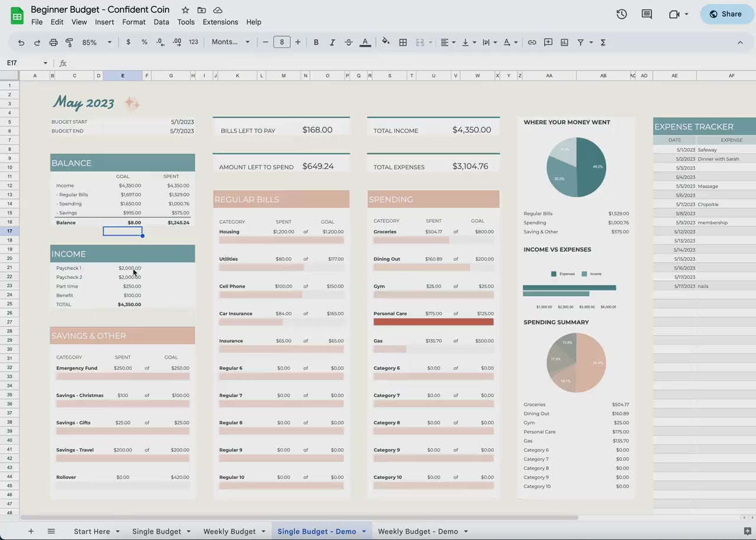756x540 pixels.
Task: Toggle bold formatting
Action: click(316, 43)
